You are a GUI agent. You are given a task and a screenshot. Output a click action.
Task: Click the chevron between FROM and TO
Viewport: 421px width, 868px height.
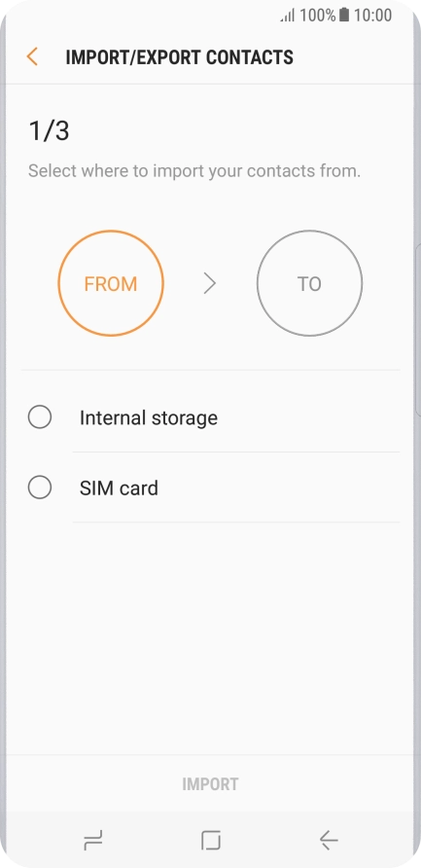[x=210, y=284]
